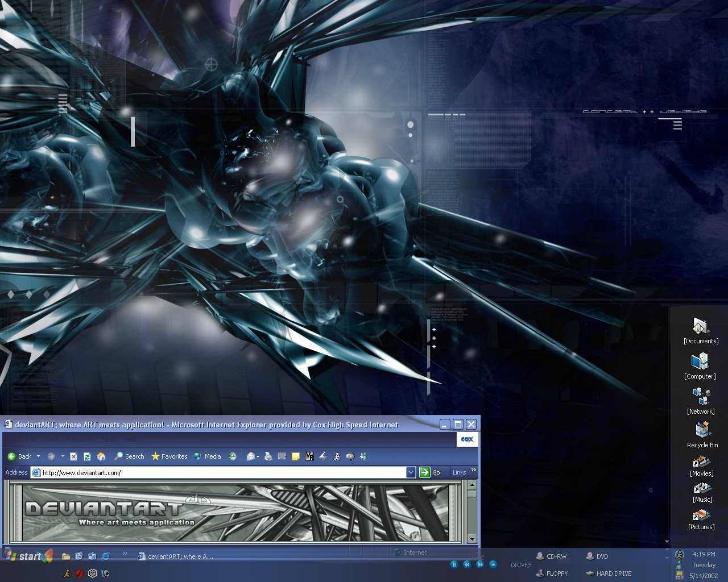
Task: Click the AIM icon in system tray
Action: pyautogui.click(x=679, y=555)
